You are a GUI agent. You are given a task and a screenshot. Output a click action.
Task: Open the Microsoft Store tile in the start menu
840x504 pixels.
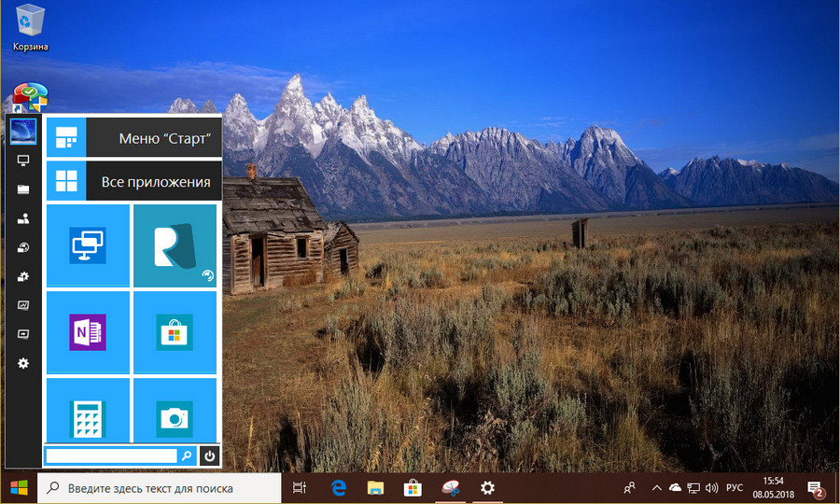(175, 332)
